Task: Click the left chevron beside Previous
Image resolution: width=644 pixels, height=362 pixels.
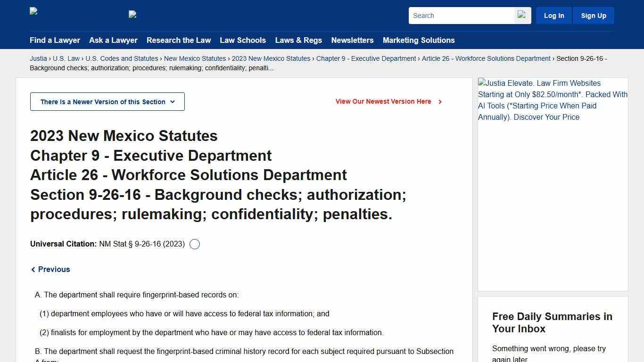Action: (x=33, y=269)
